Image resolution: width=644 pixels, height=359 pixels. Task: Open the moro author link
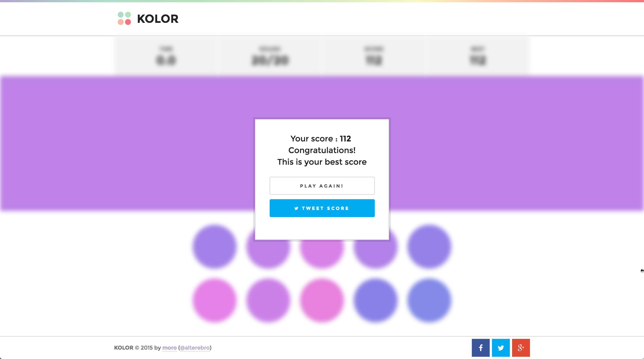coord(169,348)
